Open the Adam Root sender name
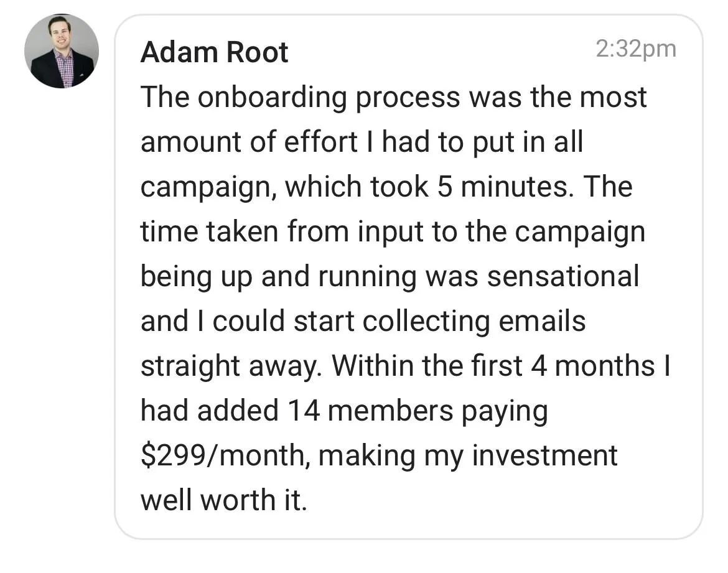 click(x=214, y=52)
